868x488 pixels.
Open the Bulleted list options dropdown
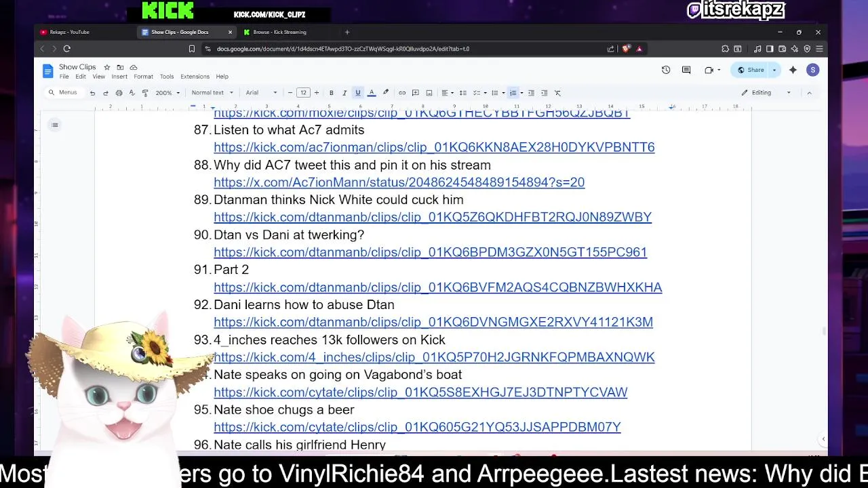503,93
